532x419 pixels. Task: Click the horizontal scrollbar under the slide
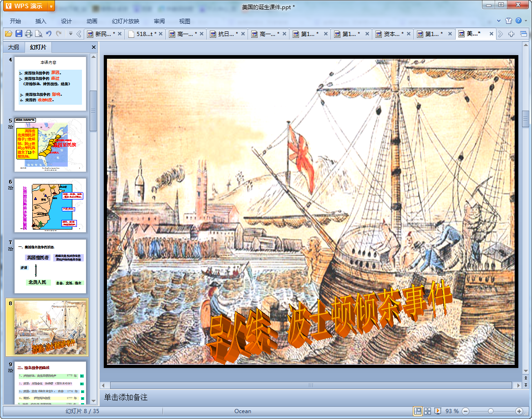point(311,385)
